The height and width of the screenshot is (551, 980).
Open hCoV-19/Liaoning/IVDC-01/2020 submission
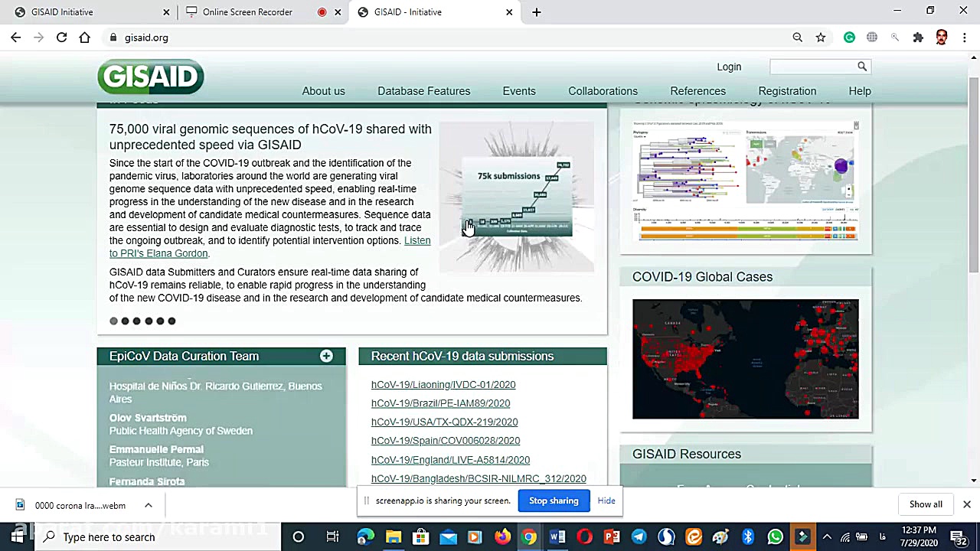point(443,385)
